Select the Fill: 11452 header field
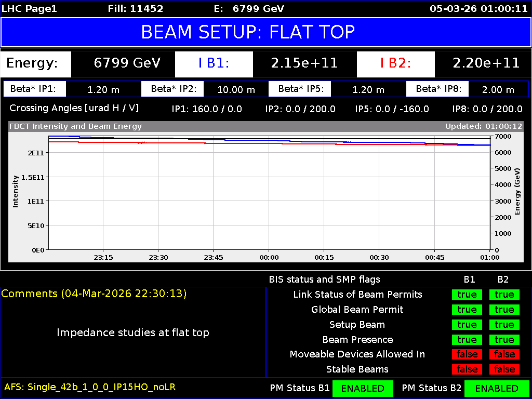This screenshot has height=399, width=532. coord(138,8)
